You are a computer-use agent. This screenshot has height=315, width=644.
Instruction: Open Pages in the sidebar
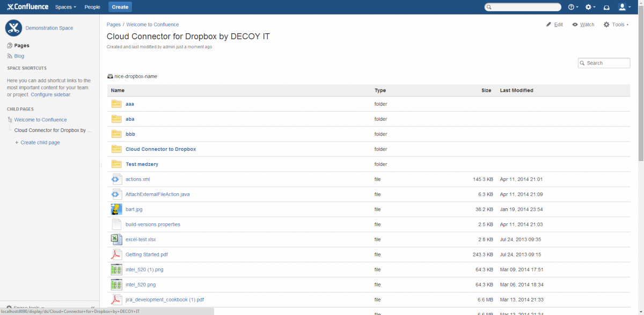[x=21, y=46]
